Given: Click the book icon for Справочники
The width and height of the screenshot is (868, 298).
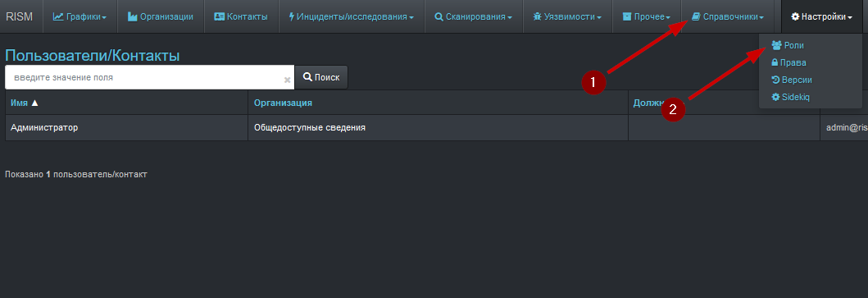Looking at the screenshot, I should coord(696,16).
